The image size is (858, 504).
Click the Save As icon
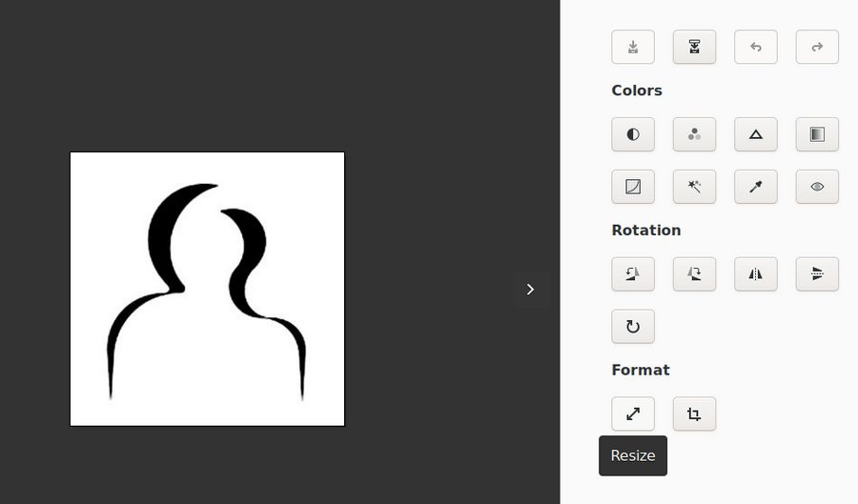[694, 47]
